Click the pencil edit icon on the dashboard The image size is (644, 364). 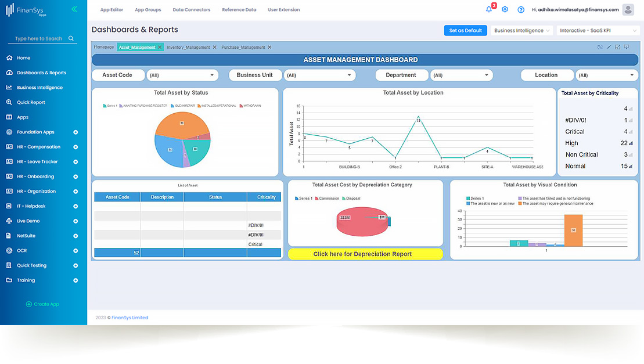[609, 47]
